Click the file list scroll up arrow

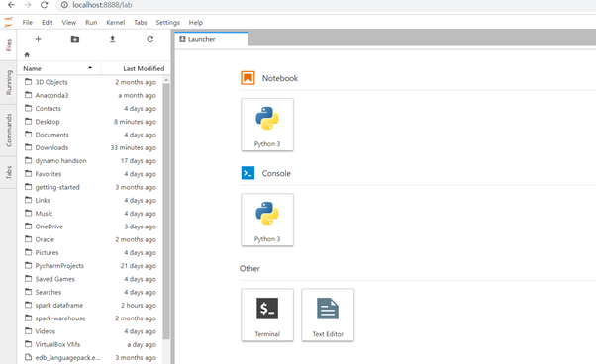click(166, 80)
